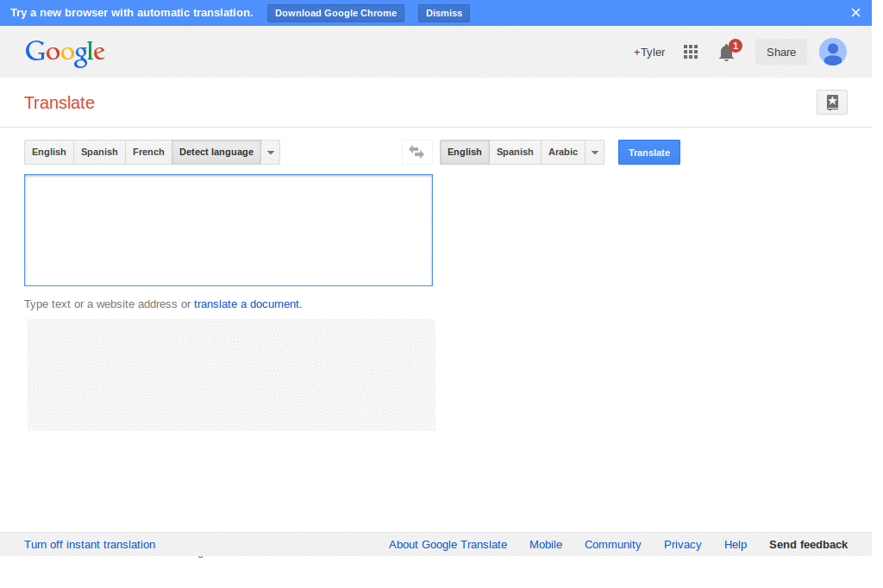This screenshot has height=588, width=883.
Task: Open the Community footer link
Action: 613,545
